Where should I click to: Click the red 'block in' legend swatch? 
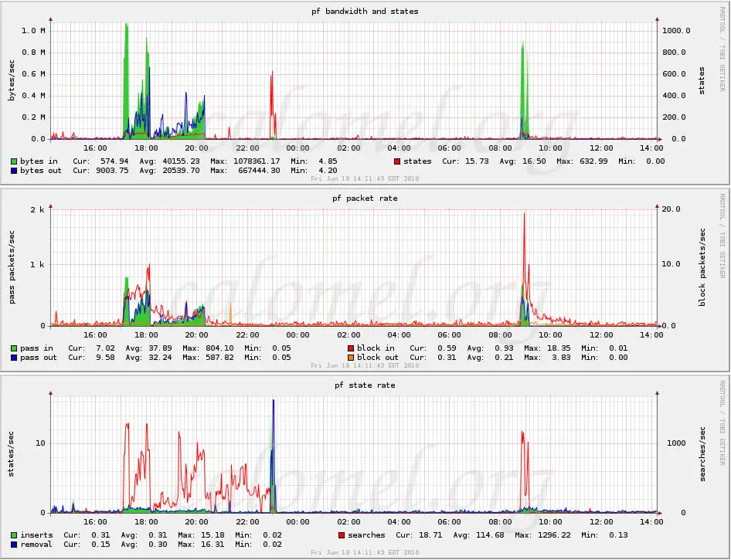click(x=351, y=348)
